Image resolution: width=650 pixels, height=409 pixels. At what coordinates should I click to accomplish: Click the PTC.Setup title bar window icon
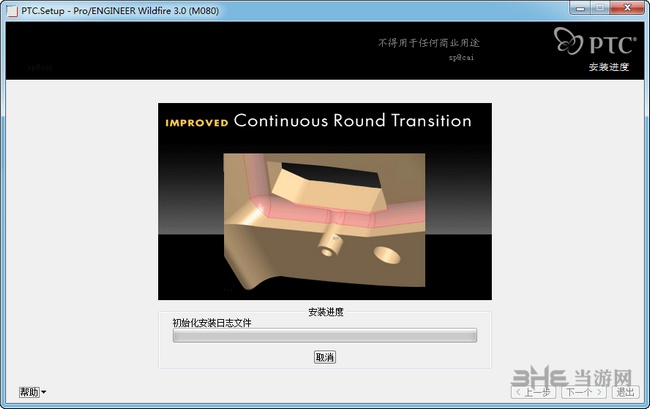click(12, 10)
